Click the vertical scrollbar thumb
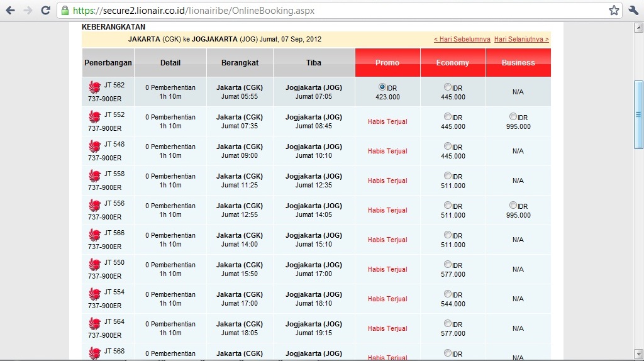Viewport: 644px width, 361px height. pos(639,114)
